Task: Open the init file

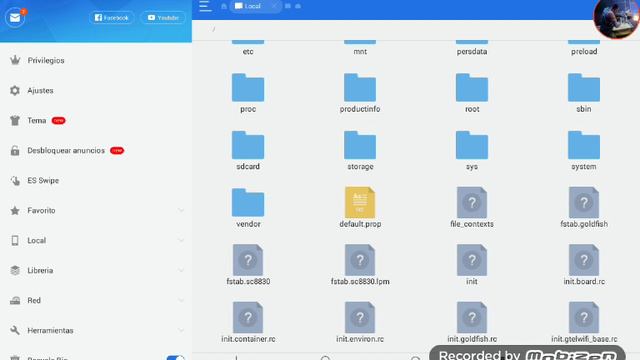Action: 472,265
